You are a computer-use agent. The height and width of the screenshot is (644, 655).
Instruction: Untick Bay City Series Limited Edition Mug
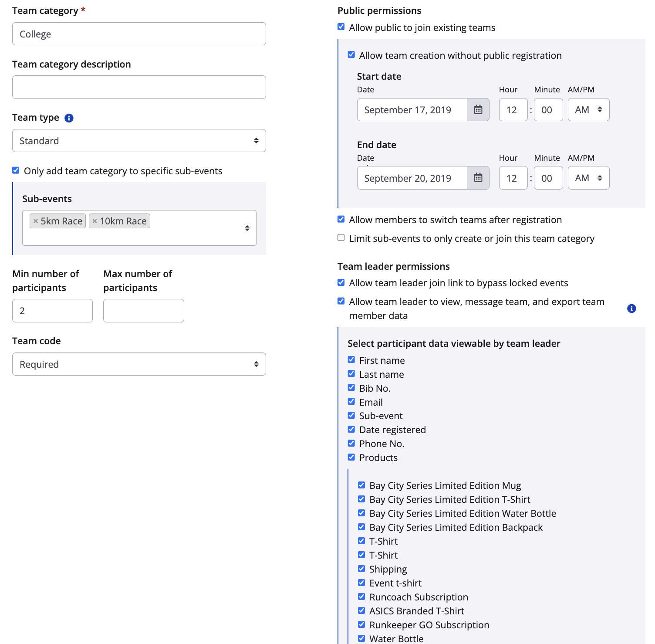click(361, 485)
